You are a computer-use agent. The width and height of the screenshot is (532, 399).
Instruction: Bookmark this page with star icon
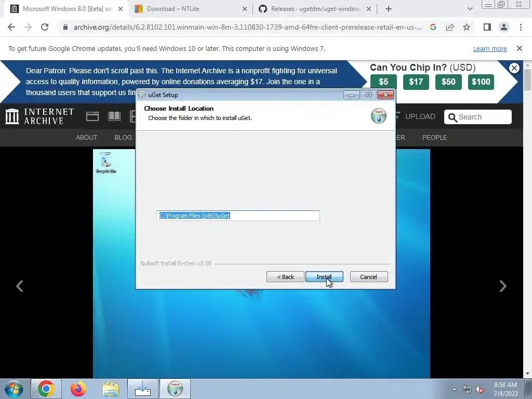pyautogui.click(x=467, y=27)
